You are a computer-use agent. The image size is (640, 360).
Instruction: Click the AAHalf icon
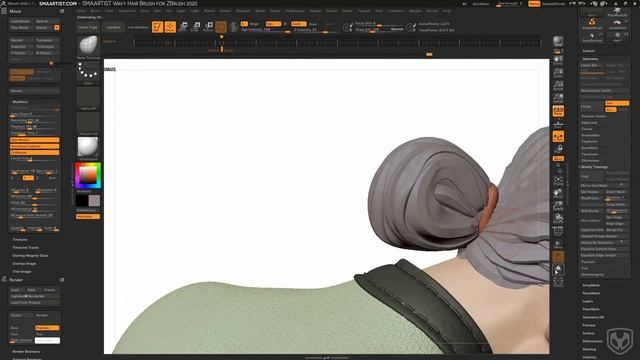[558, 98]
